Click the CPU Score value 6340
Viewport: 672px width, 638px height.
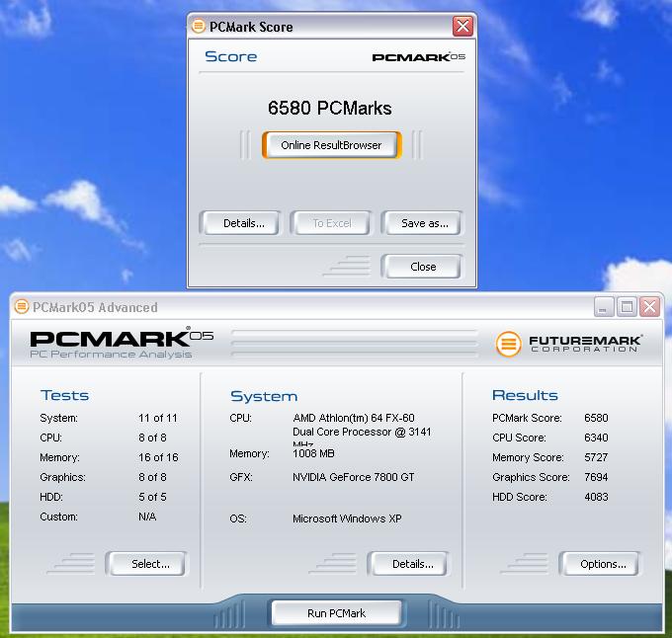596,438
